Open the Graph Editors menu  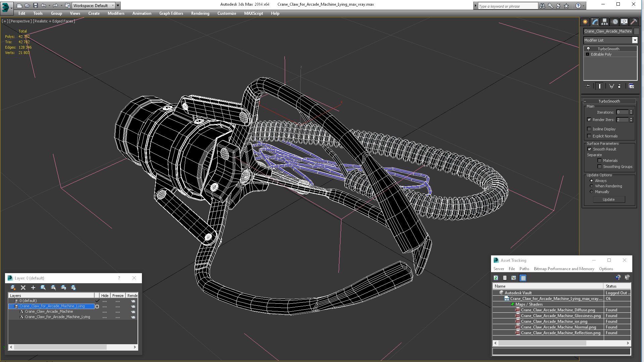(x=171, y=13)
